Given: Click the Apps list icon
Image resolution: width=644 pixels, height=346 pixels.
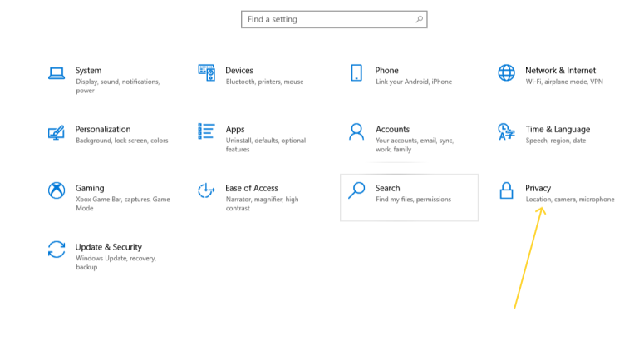Looking at the screenshot, I should (x=206, y=131).
